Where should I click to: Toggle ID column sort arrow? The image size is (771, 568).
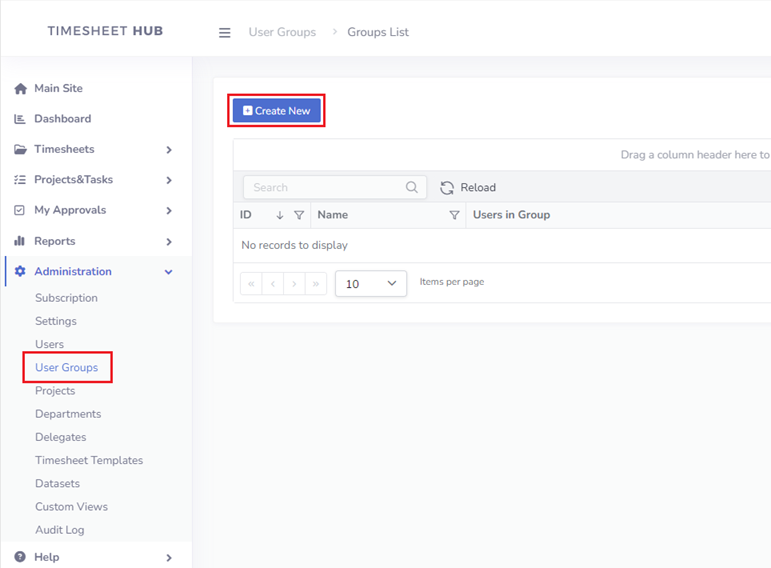[x=280, y=215]
